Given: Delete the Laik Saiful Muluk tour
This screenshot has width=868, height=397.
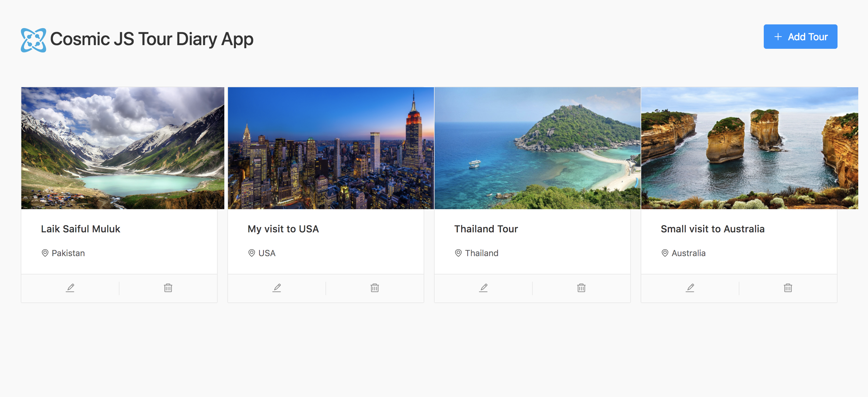Looking at the screenshot, I should [x=168, y=288].
